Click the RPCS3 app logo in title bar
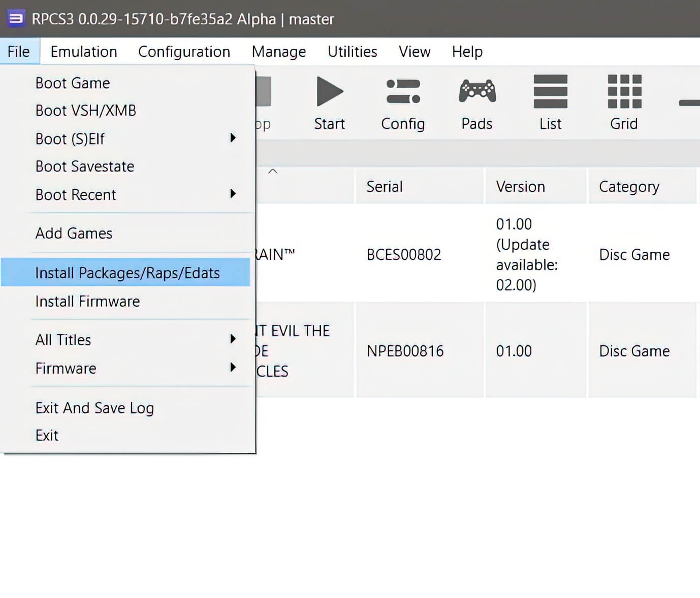 (x=16, y=19)
